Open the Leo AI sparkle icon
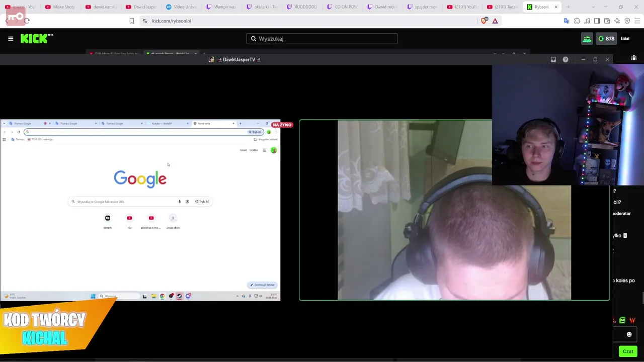 click(617, 21)
